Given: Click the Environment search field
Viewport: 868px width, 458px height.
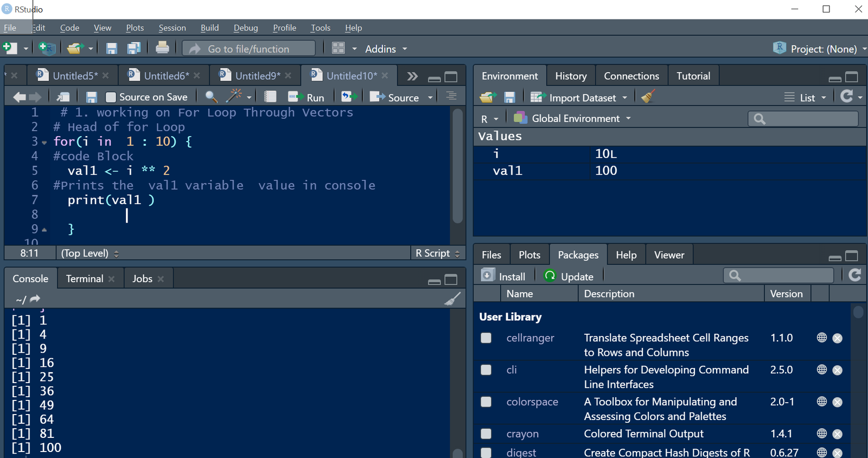Looking at the screenshot, I should click(x=803, y=118).
